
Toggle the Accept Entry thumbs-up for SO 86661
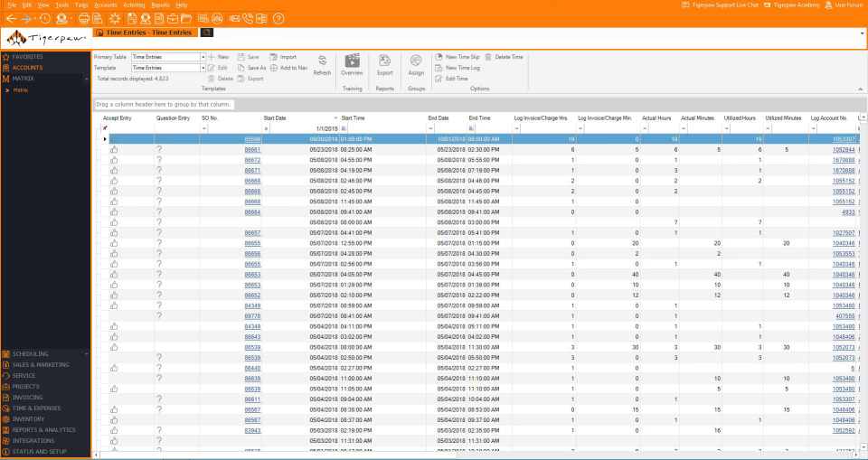coord(114,149)
